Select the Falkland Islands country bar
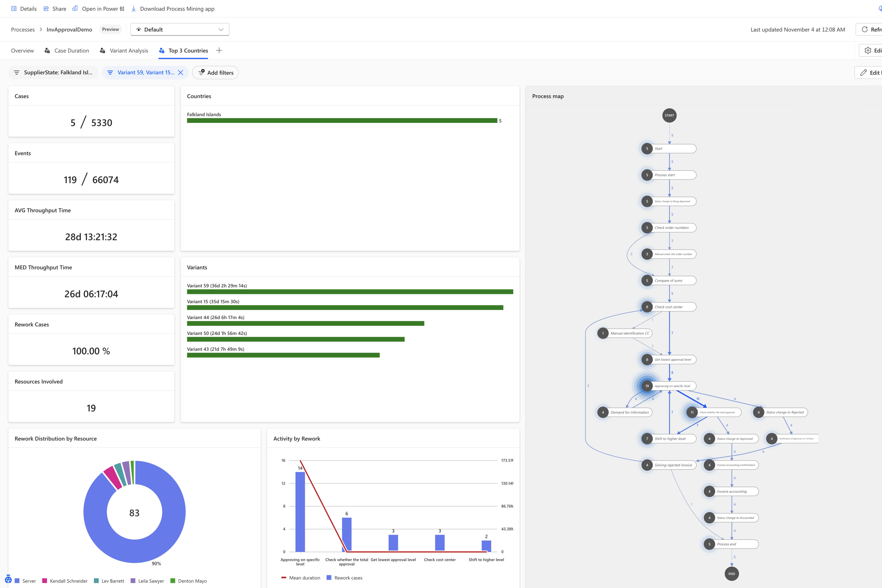The image size is (882, 588). 342,120
